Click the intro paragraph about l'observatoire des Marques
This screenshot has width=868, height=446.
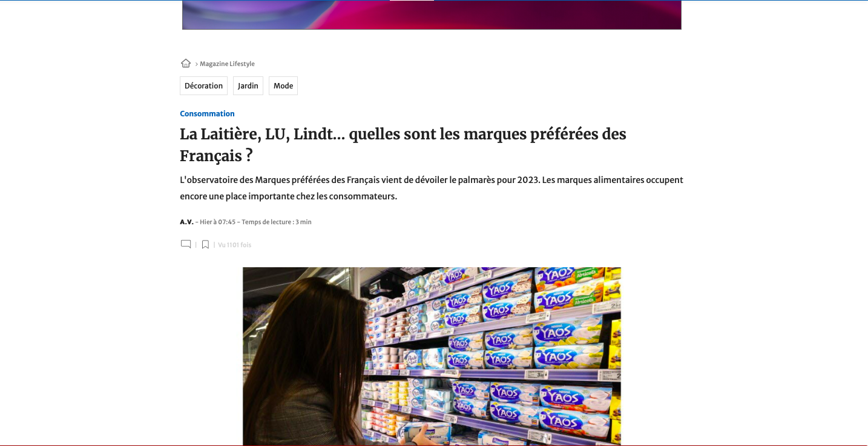tap(432, 188)
